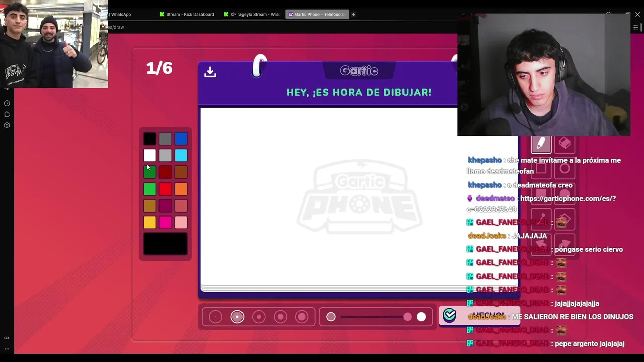Image resolution: width=644 pixels, height=362 pixels.
Task: Click the 1/6 round counter
Action: pyautogui.click(x=159, y=68)
